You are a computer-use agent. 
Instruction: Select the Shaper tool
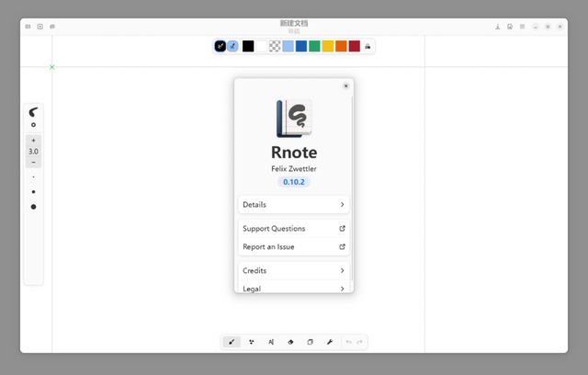pos(251,342)
